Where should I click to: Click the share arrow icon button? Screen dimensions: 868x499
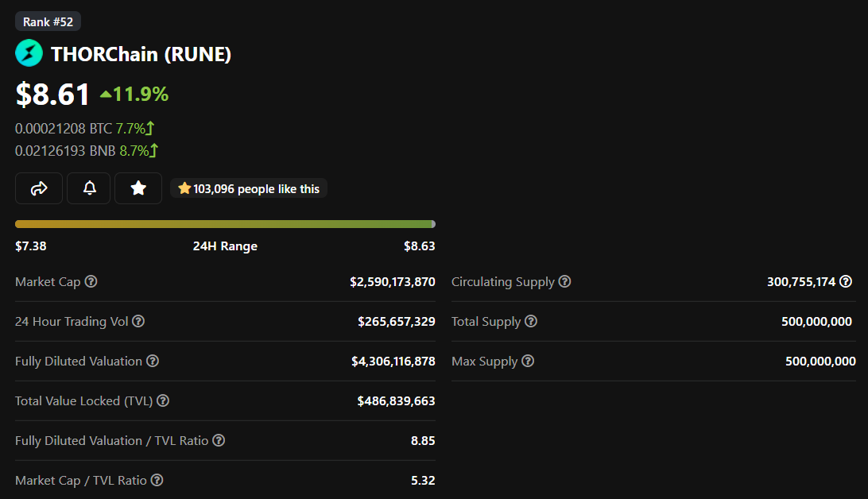click(x=39, y=188)
